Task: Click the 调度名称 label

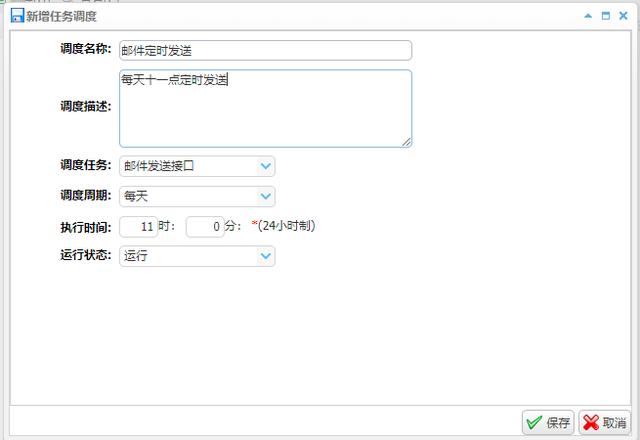Action: [86, 49]
